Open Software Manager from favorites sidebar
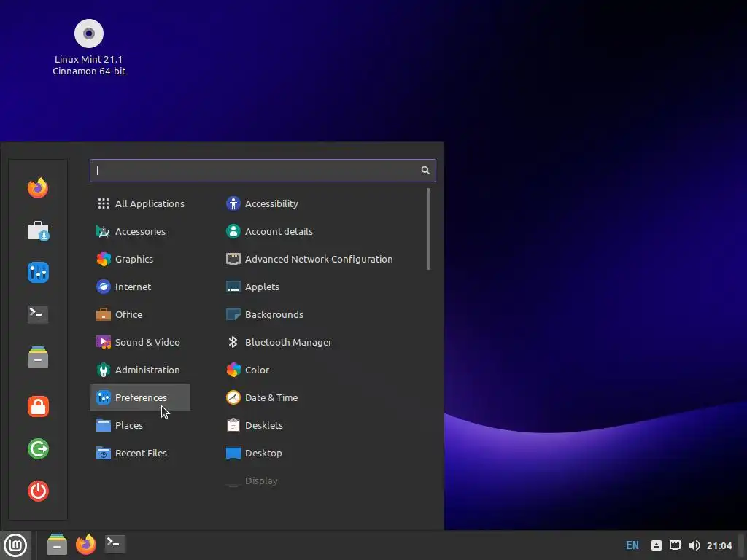747x560 pixels. click(x=38, y=230)
